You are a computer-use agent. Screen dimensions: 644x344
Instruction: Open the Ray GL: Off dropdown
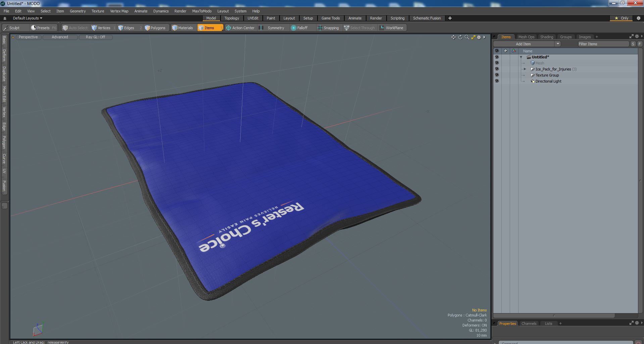(95, 37)
